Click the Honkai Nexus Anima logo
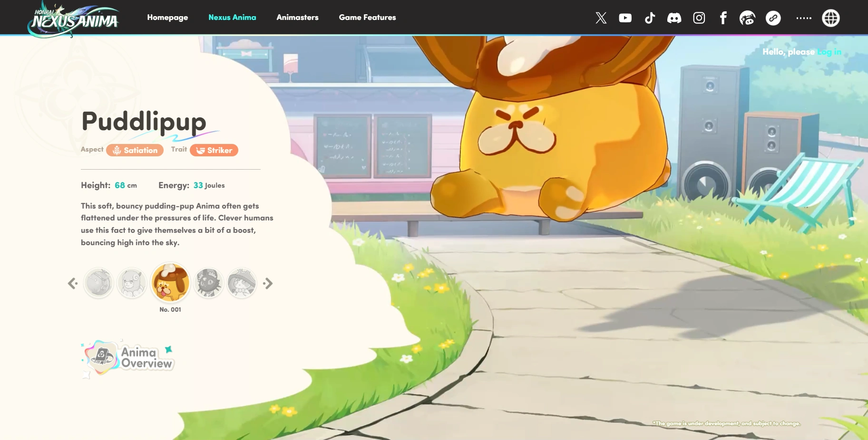 [75, 19]
